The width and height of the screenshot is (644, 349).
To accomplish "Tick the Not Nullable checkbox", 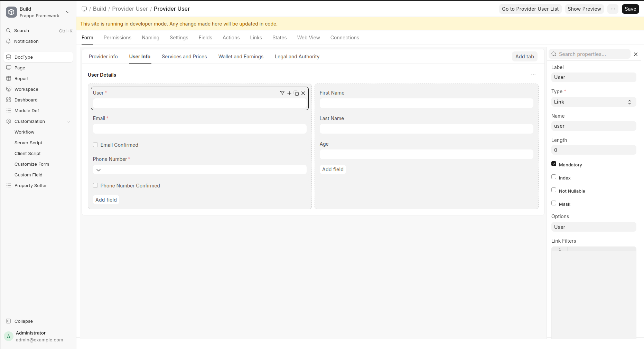I will point(554,190).
